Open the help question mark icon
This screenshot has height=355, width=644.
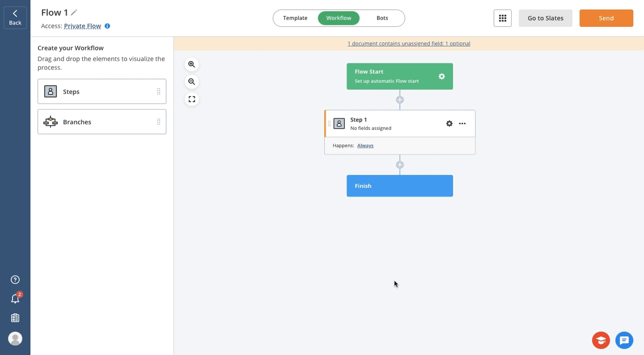(x=15, y=280)
